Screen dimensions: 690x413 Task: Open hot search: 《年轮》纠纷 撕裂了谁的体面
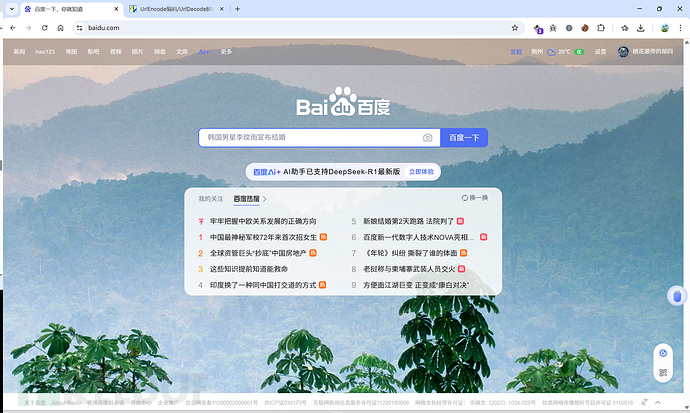410,253
